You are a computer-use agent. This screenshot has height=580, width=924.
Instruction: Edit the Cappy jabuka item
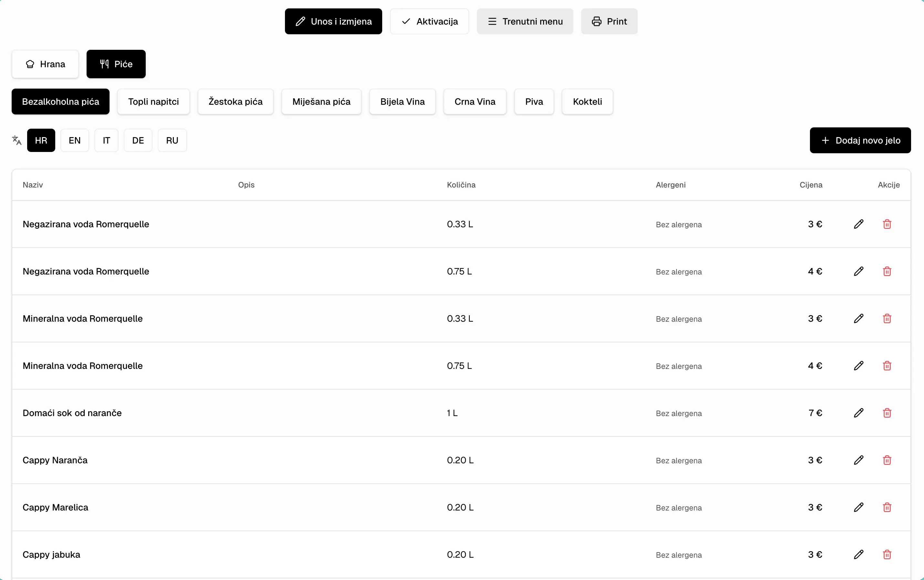tap(858, 554)
